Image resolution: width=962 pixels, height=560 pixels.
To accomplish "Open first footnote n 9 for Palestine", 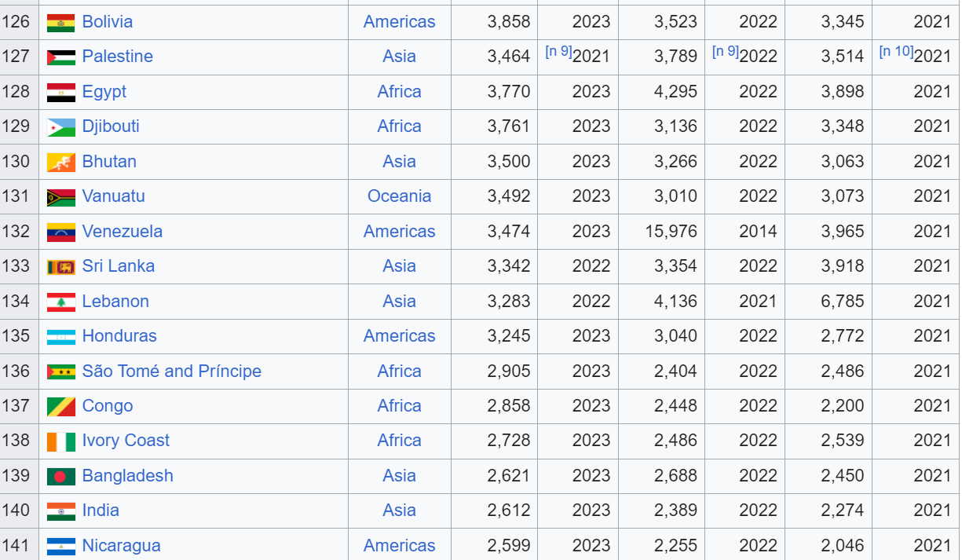I will coord(558,52).
